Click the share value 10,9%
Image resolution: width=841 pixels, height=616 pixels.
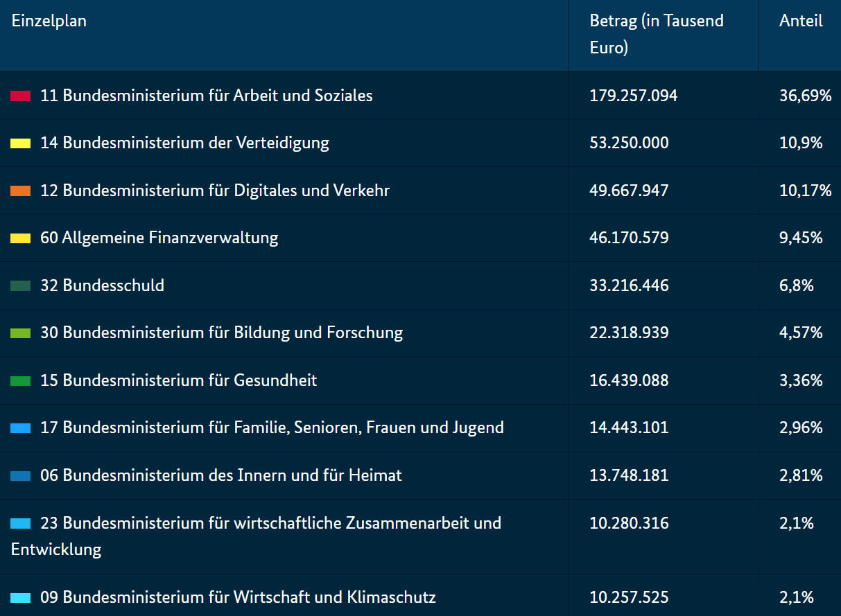(x=801, y=143)
